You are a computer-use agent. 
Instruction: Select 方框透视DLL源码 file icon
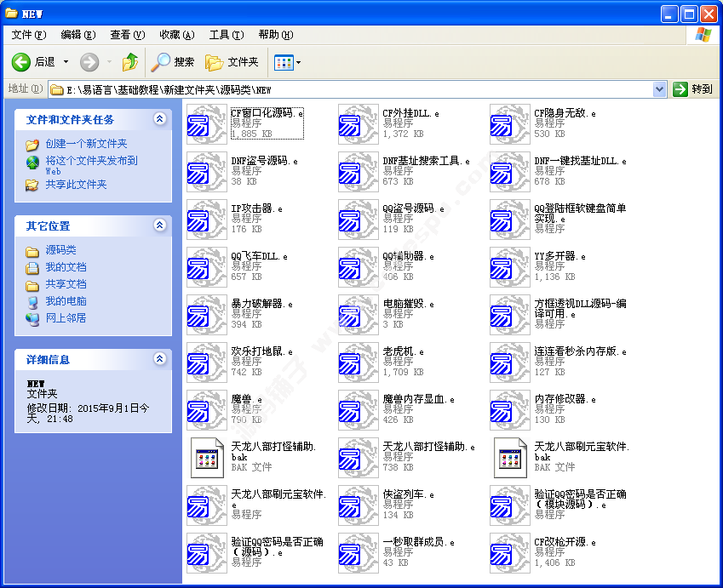tap(510, 315)
